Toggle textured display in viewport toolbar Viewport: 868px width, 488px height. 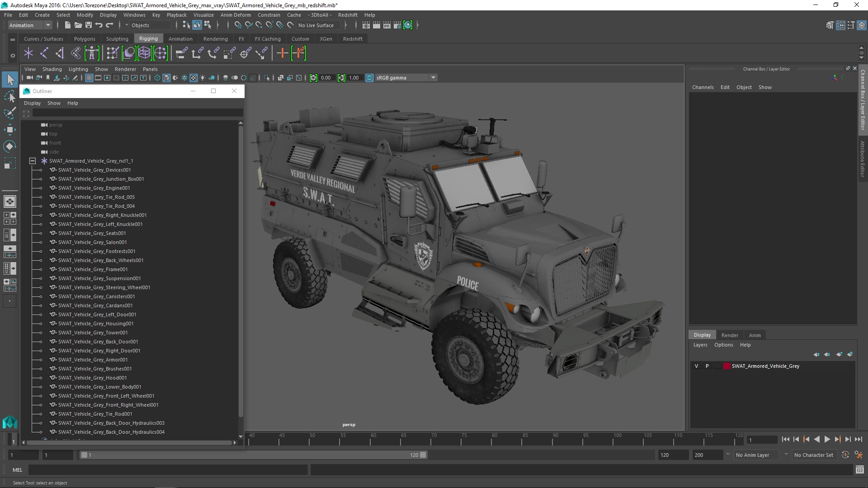[193, 78]
